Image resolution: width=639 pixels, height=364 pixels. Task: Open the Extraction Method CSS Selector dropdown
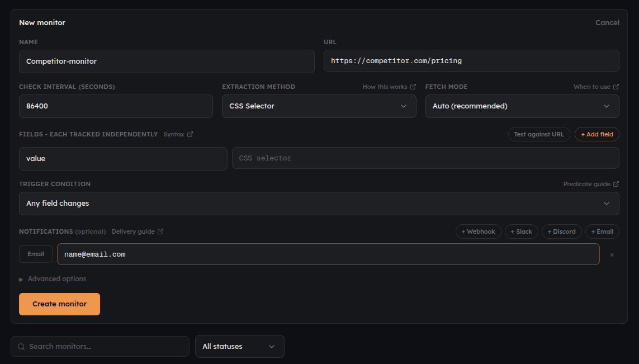point(319,106)
